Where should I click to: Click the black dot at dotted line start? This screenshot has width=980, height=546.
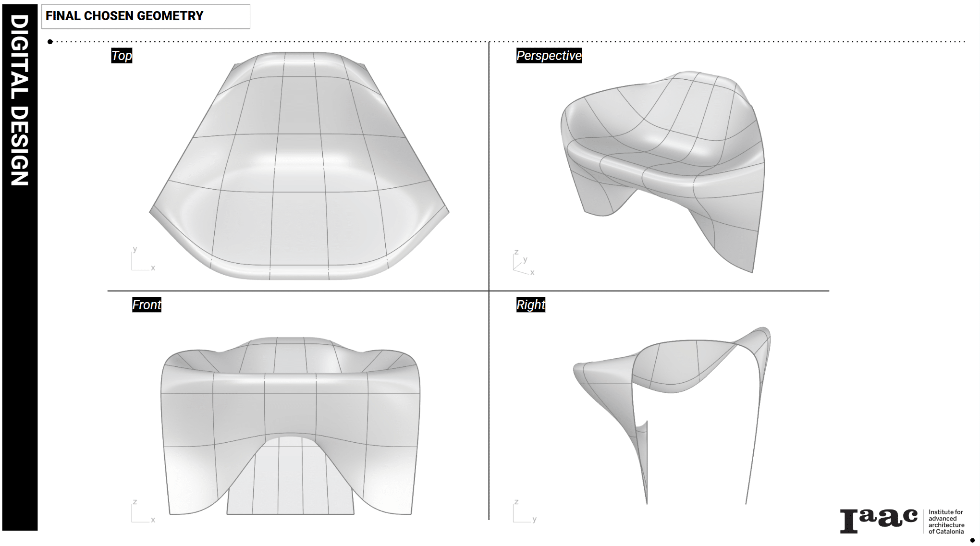pos(50,42)
